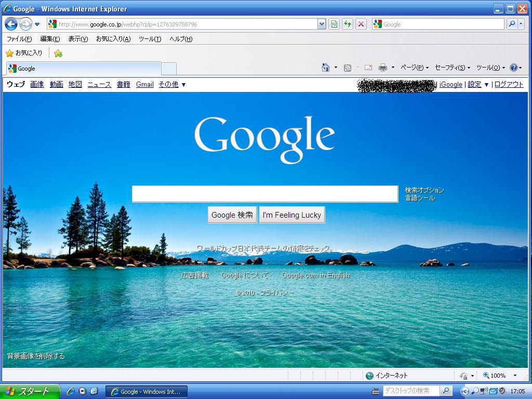Open the 設定 settings menu
The height and width of the screenshot is (399, 532).
click(x=478, y=85)
